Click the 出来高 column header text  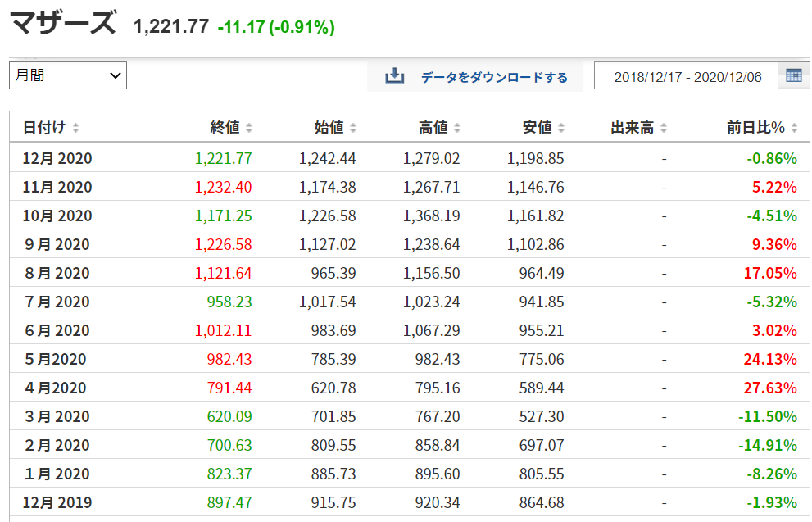pyautogui.click(x=633, y=128)
